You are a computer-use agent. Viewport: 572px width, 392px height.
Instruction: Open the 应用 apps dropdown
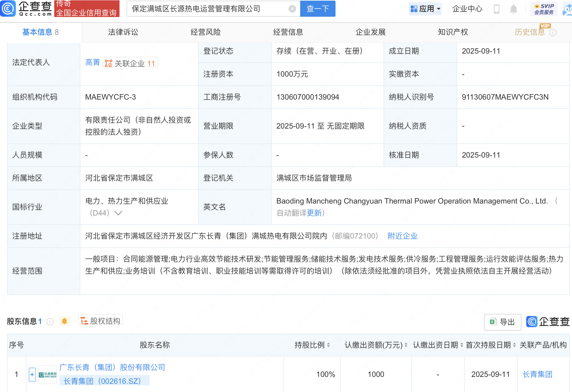tap(425, 9)
